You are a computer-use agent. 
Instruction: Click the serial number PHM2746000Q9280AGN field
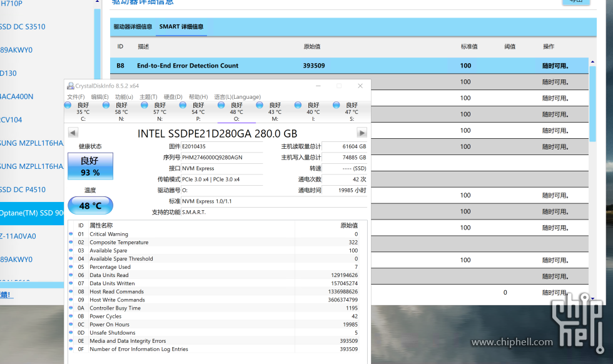click(x=222, y=158)
